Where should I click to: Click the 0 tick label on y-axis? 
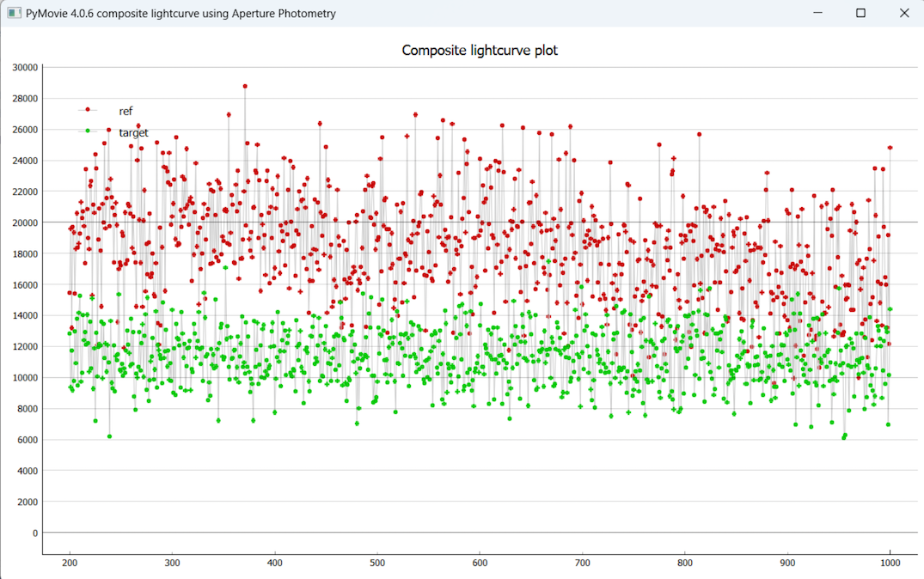34,533
